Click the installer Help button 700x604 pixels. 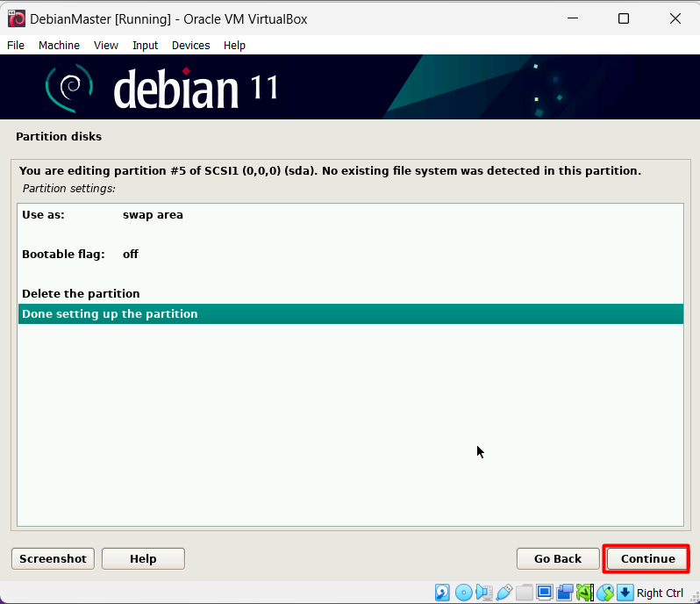[x=143, y=558]
